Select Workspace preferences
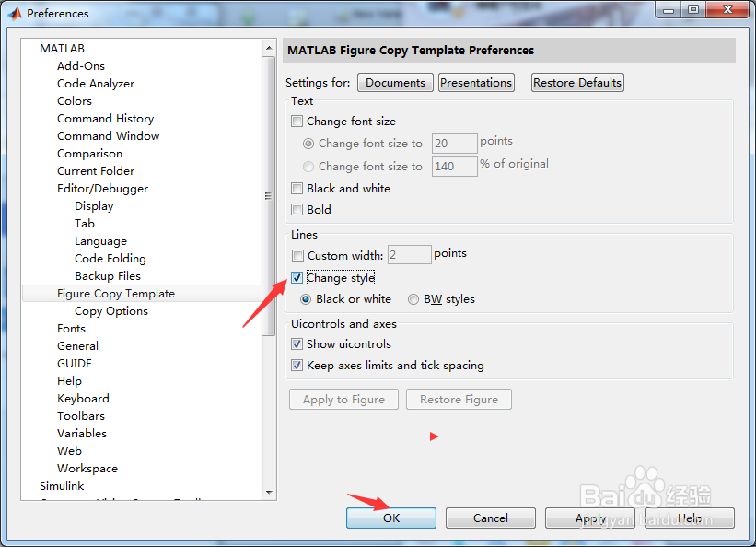 coord(87,469)
